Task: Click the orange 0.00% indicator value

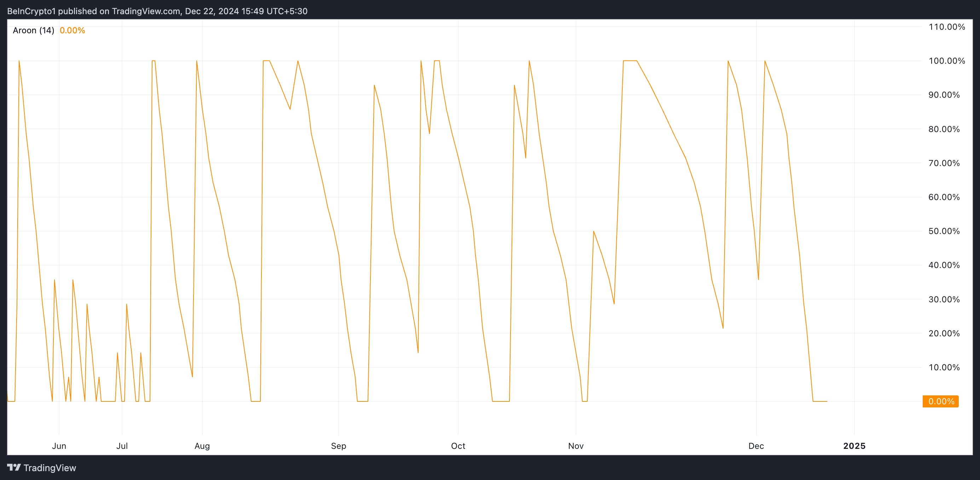Action: pos(72,30)
